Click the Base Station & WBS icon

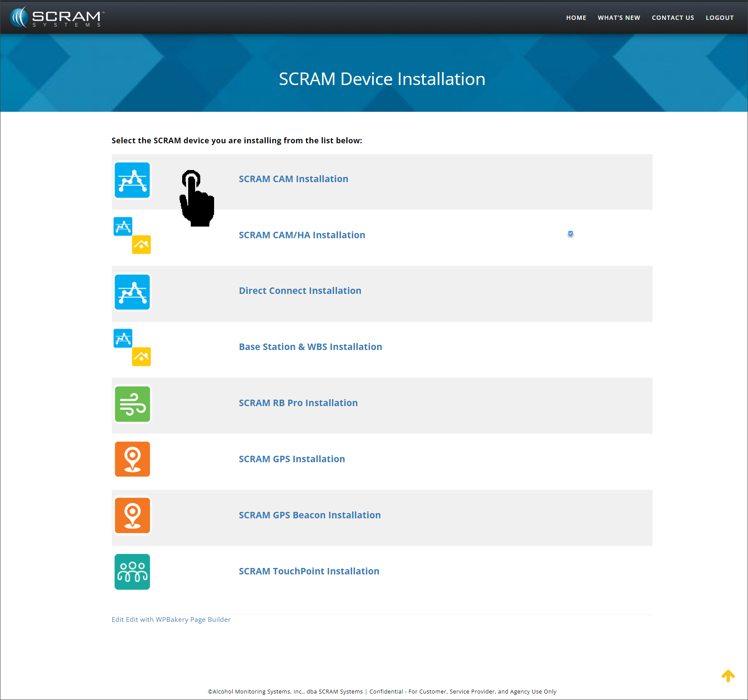132,347
